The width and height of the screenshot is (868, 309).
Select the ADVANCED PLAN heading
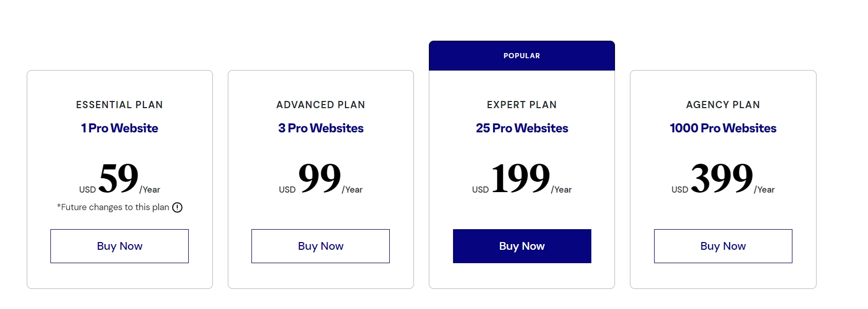(x=320, y=104)
